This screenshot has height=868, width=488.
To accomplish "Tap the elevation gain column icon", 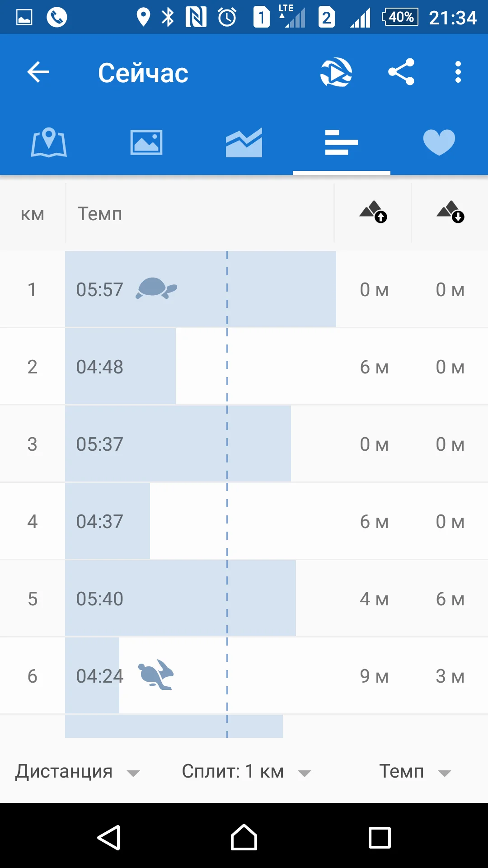I will point(373,212).
